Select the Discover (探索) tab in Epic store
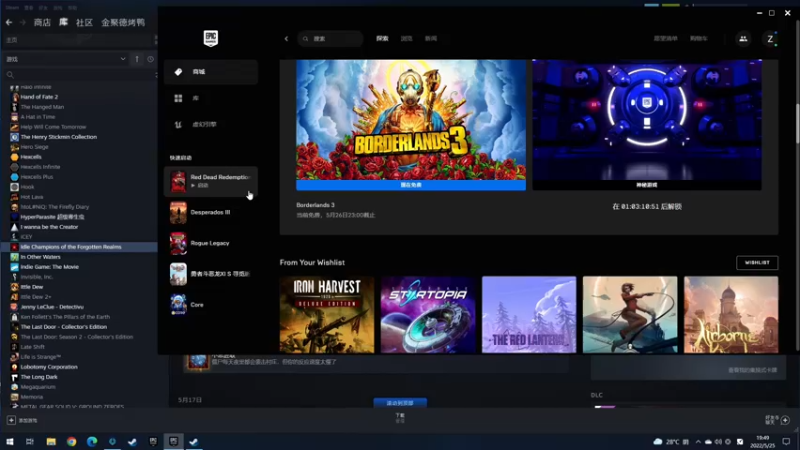 pos(382,39)
